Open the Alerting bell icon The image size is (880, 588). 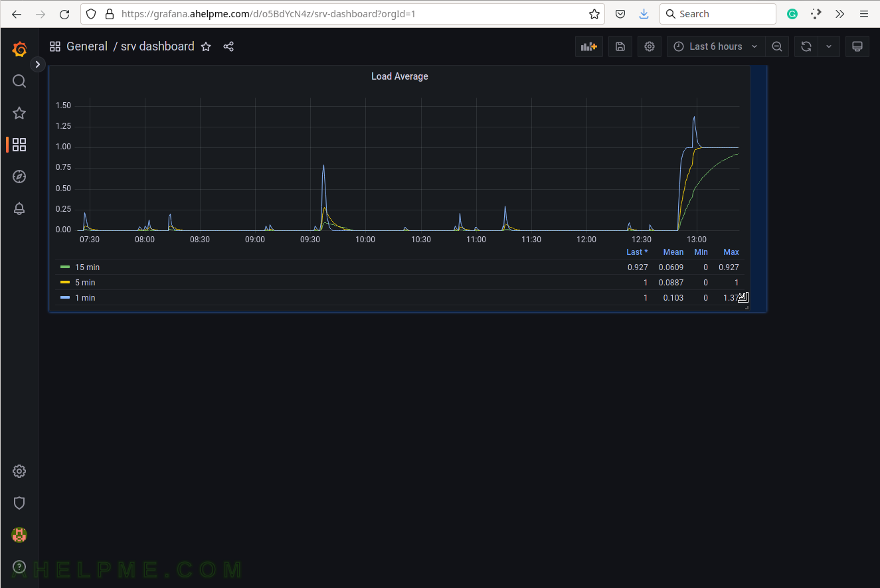(x=19, y=208)
